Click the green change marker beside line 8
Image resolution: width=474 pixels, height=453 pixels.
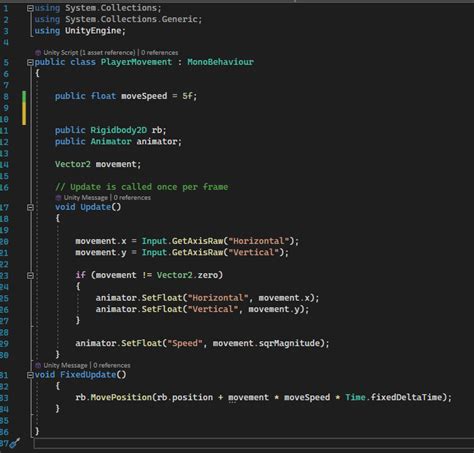tap(24, 97)
